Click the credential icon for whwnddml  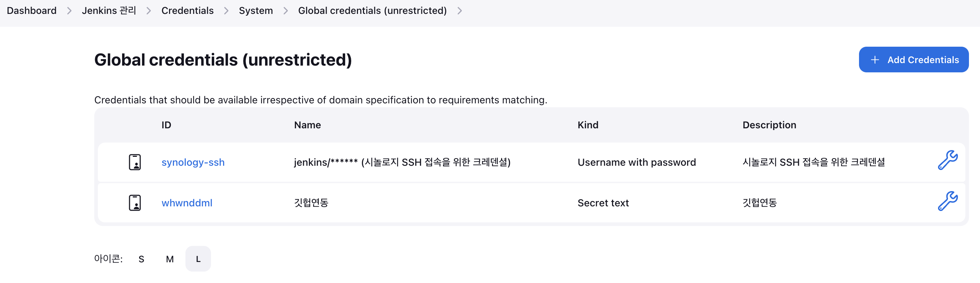pos(135,203)
